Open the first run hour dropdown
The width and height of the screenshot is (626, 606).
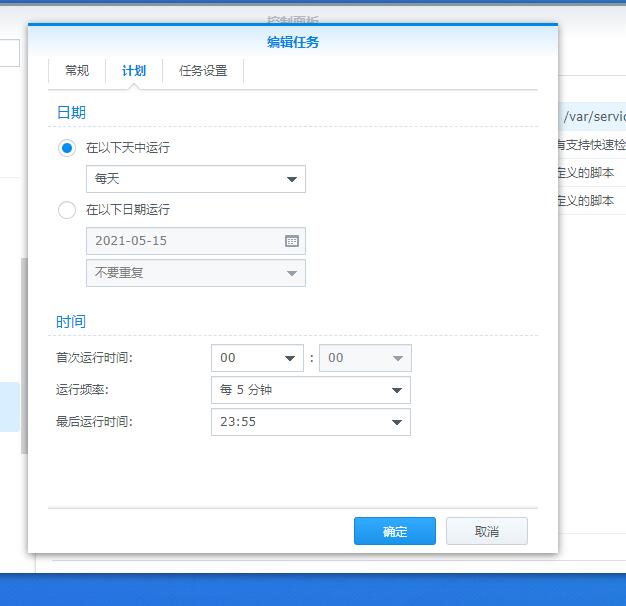coord(257,358)
